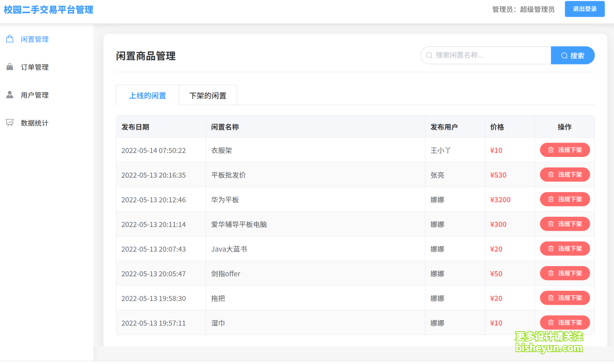Click 违规下架 text for 爱华辅导平板电脑
The width and height of the screenshot is (614, 364).
(570, 224)
